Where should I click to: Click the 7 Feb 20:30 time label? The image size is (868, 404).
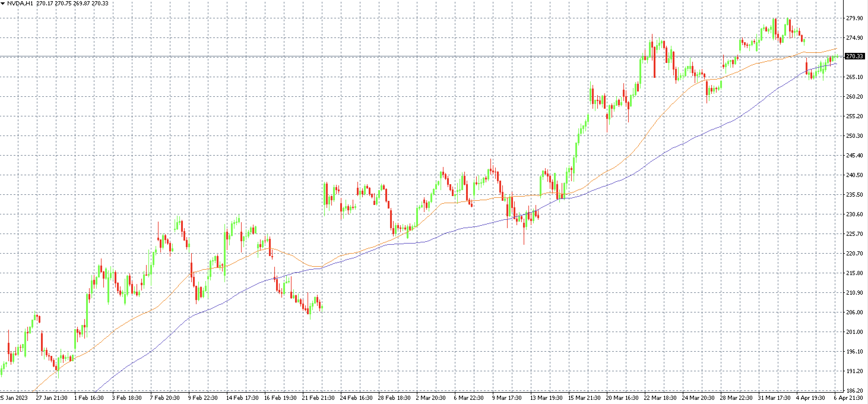pyautogui.click(x=165, y=398)
